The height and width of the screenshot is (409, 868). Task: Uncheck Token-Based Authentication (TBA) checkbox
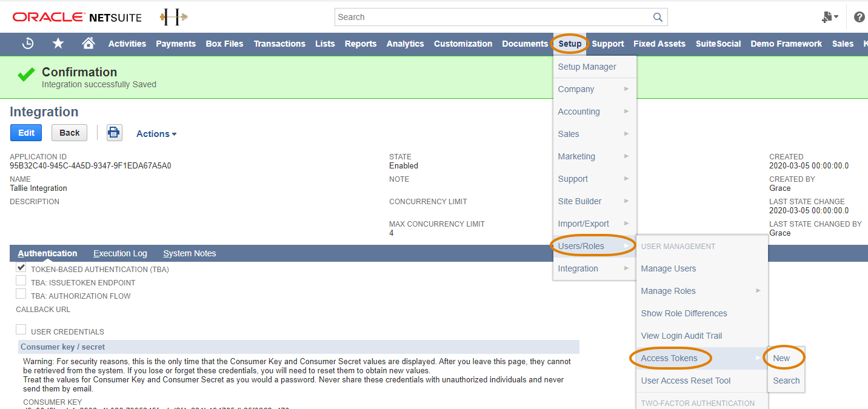(21, 267)
